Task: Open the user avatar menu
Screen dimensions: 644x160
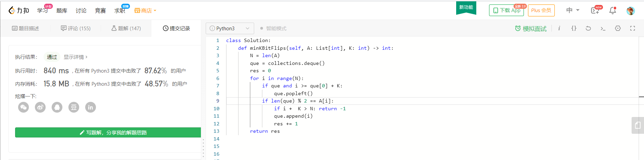Action: pyautogui.click(x=631, y=11)
